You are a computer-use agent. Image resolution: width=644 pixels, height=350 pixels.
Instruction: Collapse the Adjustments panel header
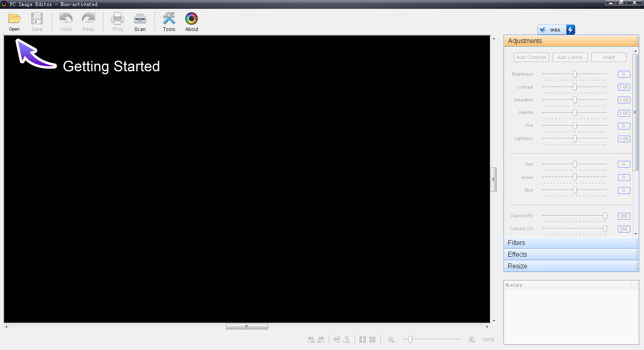pos(571,41)
